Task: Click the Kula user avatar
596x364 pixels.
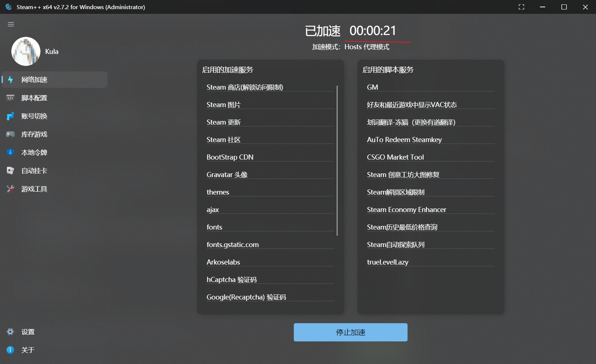Action: click(x=26, y=51)
